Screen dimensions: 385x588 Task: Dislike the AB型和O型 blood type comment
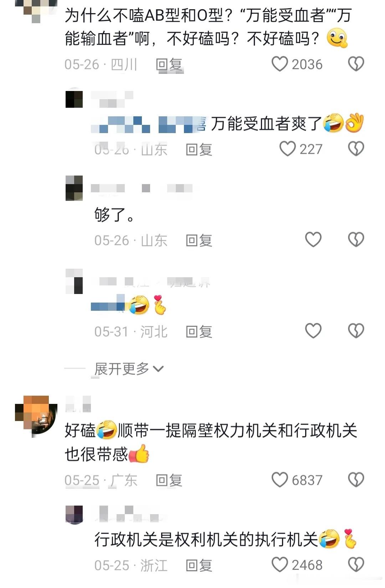click(x=356, y=64)
